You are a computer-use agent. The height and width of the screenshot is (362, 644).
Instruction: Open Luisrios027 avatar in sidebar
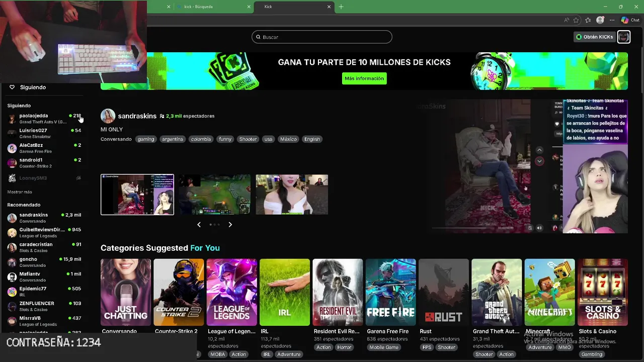tap(12, 133)
